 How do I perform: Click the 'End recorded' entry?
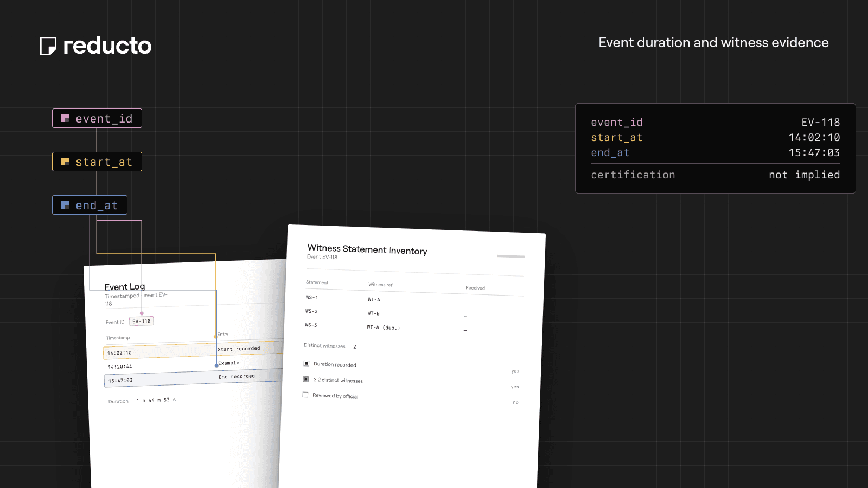(237, 376)
